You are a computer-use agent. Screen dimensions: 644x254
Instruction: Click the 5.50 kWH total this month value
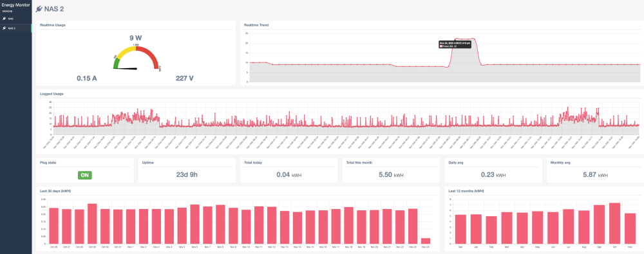pos(391,174)
